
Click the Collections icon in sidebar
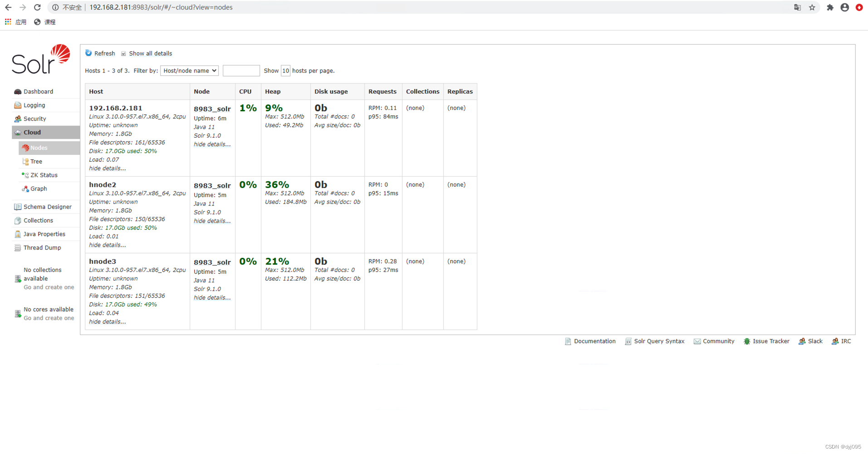pyautogui.click(x=18, y=221)
